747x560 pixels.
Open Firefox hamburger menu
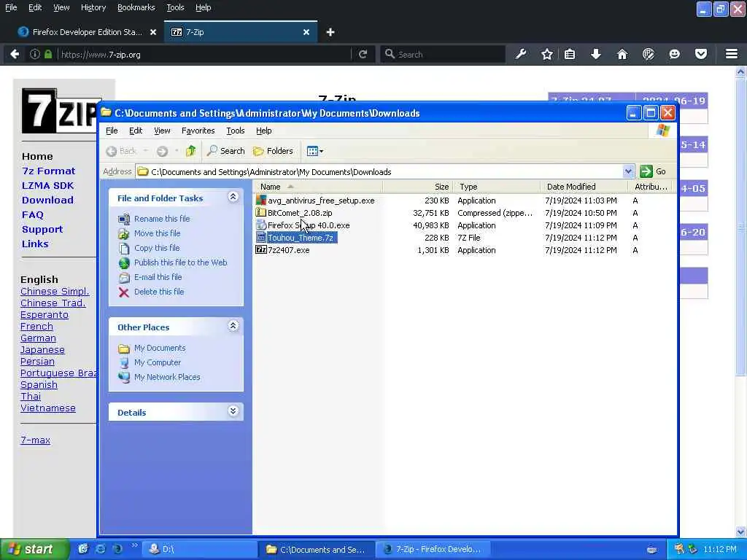[732, 54]
